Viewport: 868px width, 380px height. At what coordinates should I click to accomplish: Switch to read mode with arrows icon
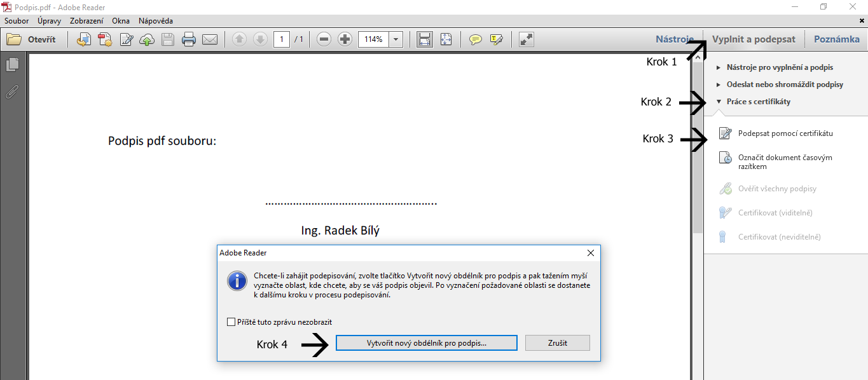(x=526, y=39)
